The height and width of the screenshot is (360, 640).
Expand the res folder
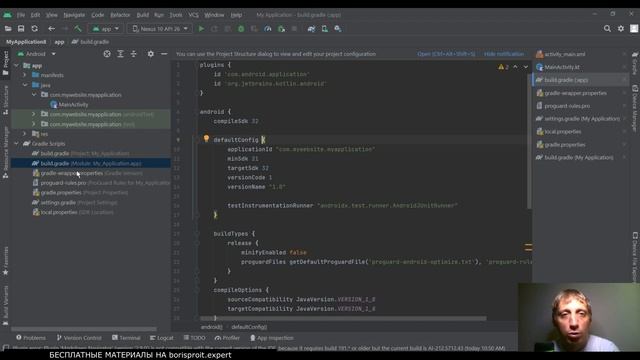click(24, 134)
